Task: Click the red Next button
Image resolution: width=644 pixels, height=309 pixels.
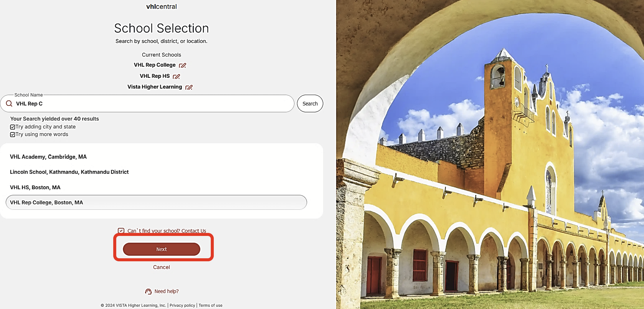Action: click(161, 249)
